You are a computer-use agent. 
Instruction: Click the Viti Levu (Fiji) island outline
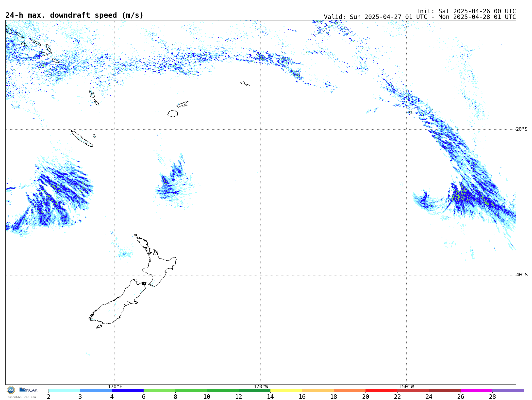(x=173, y=113)
